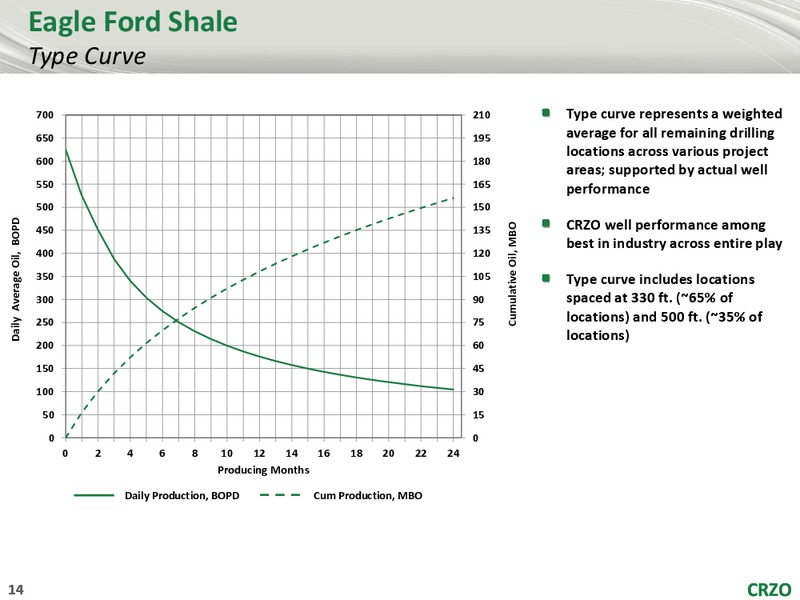Click left axis value 500

coord(45,207)
